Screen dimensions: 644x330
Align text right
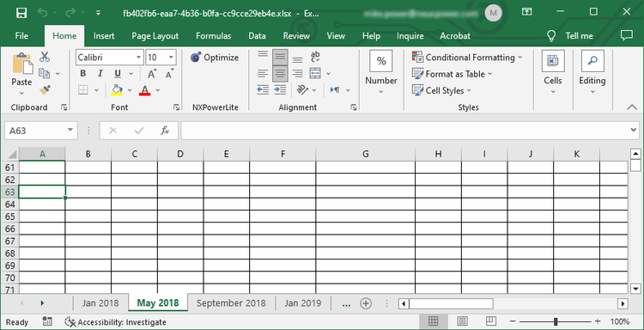pyautogui.click(x=298, y=74)
